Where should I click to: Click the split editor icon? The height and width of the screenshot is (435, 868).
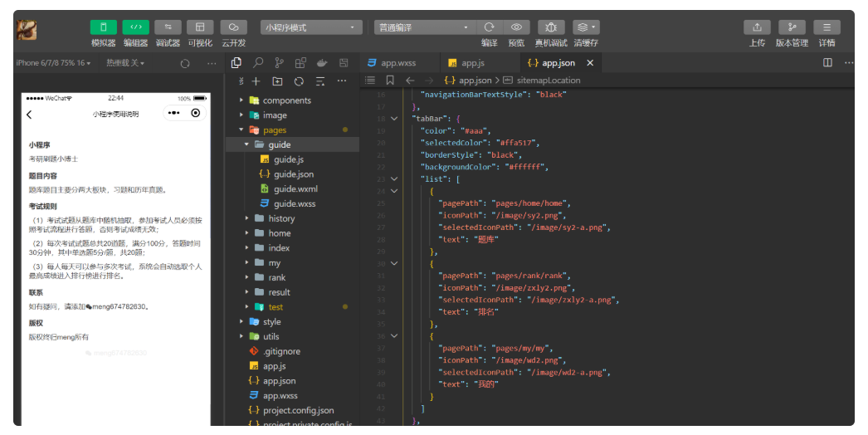tap(827, 62)
